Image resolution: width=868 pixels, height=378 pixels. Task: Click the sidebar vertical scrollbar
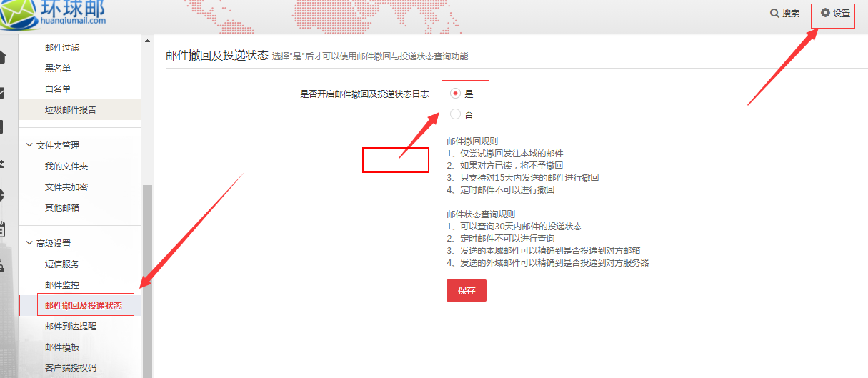148,282
